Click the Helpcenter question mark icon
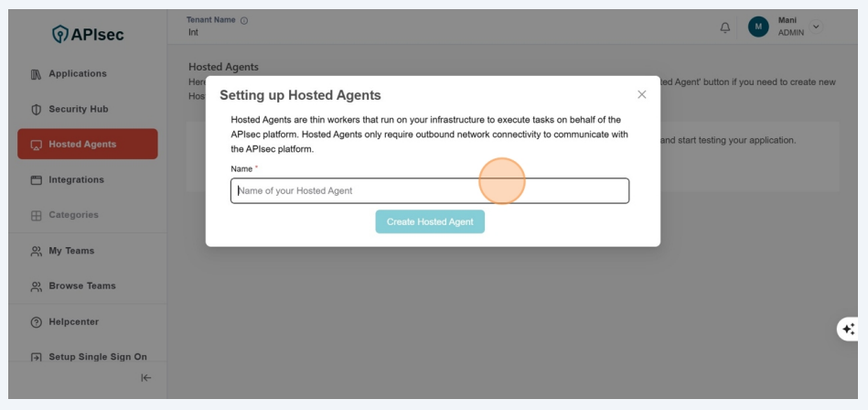 37,322
